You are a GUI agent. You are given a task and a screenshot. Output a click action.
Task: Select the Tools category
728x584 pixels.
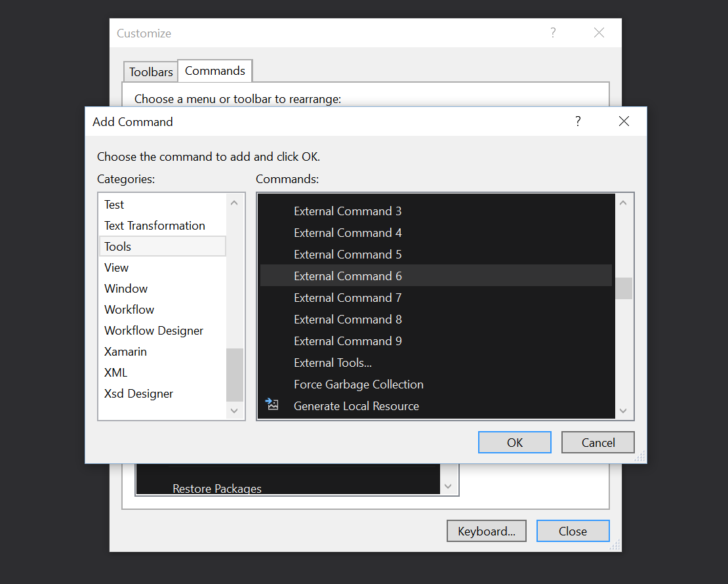pos(163,246)
